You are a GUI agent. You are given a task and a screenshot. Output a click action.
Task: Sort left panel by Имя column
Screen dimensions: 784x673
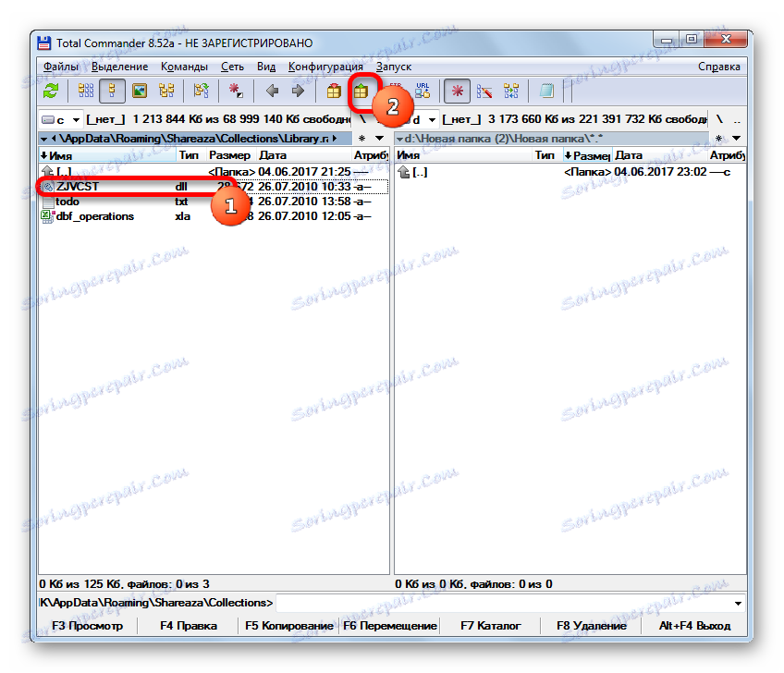pyautogui.click(x=107, y=155)
